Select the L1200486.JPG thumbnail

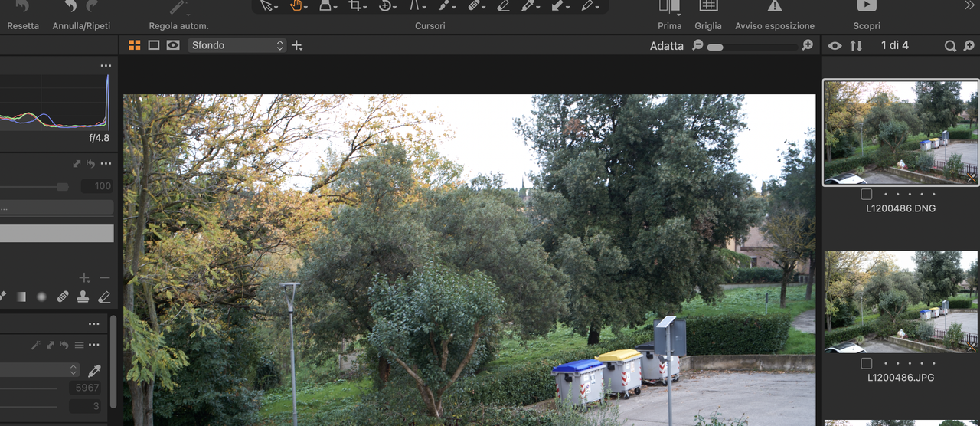[x=900, y=302]
